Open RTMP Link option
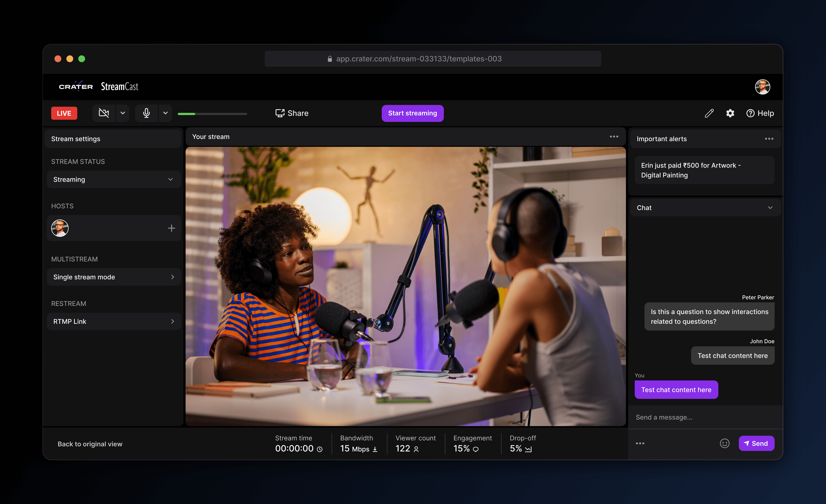 [114, 321]
